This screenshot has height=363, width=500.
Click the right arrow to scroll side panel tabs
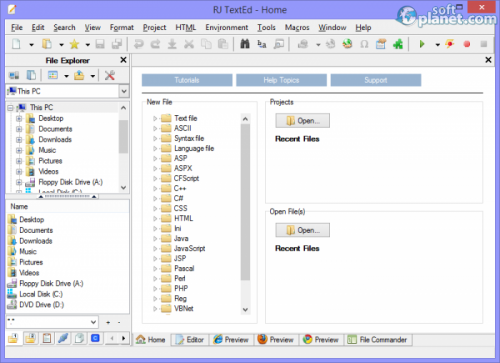[x=124, y=339]
